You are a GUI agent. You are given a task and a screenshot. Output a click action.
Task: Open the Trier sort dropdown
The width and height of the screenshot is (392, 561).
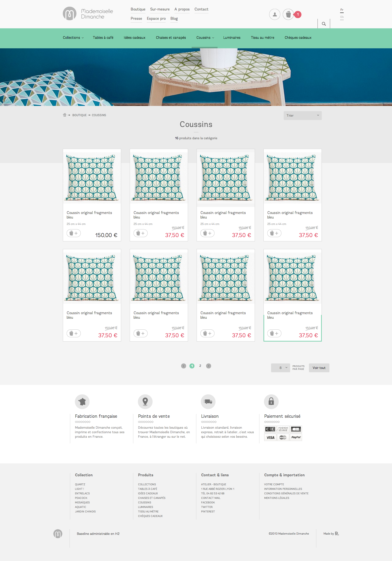[303, 116]
